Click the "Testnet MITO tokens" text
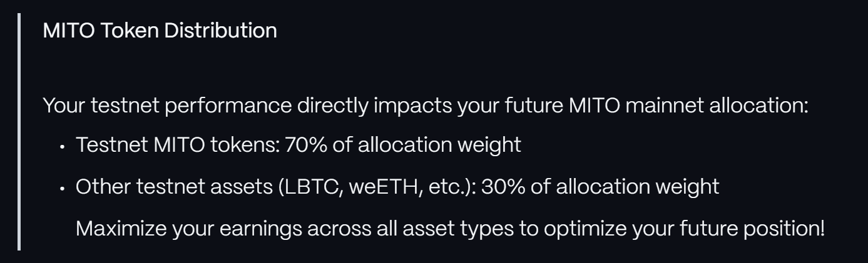This screenshot has height=263, width=868. 178,146
